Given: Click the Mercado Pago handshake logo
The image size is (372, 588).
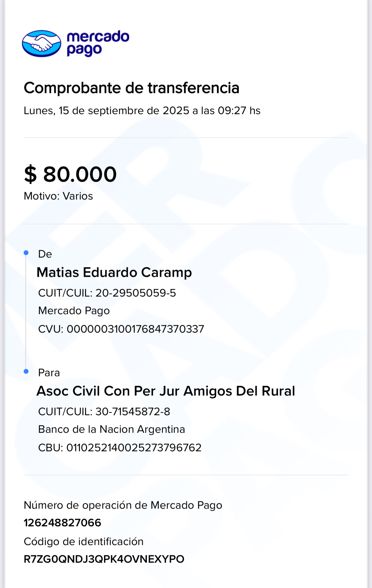Looking at the screenshot, I should [42, 43].
